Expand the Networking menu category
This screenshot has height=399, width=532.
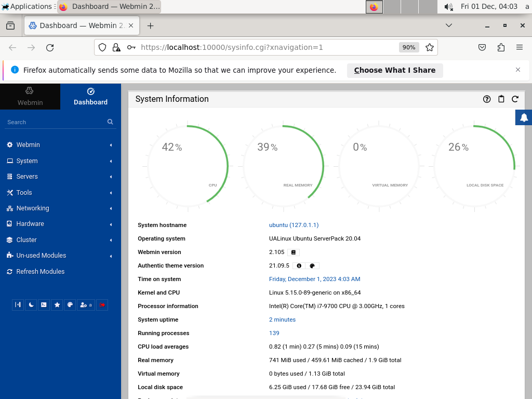point(60,208)
